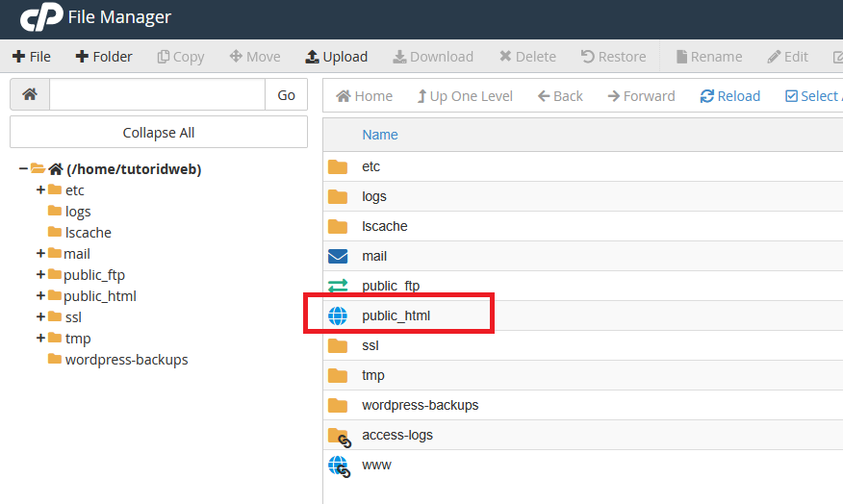Click the public_ftp transfer arrows icon
This screenshot has height=504, width=843.
338,286
